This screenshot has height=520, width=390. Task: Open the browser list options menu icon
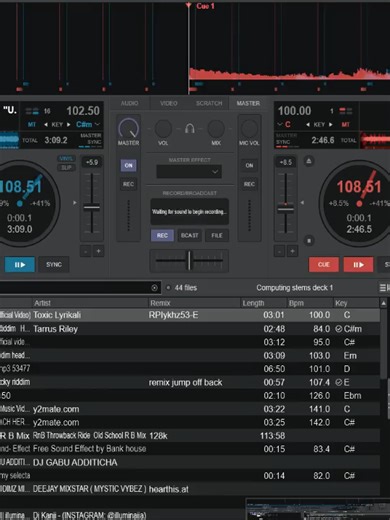click(x=383, y=288)
